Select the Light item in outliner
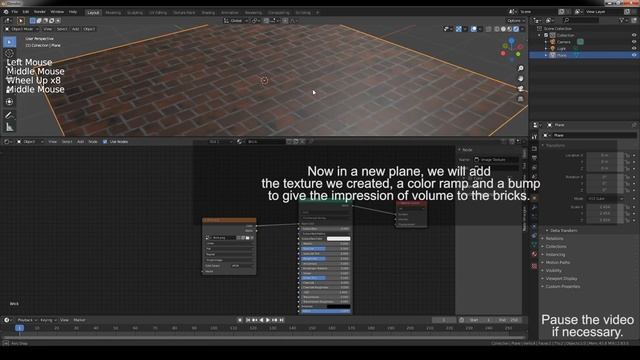 click(562, 48)
